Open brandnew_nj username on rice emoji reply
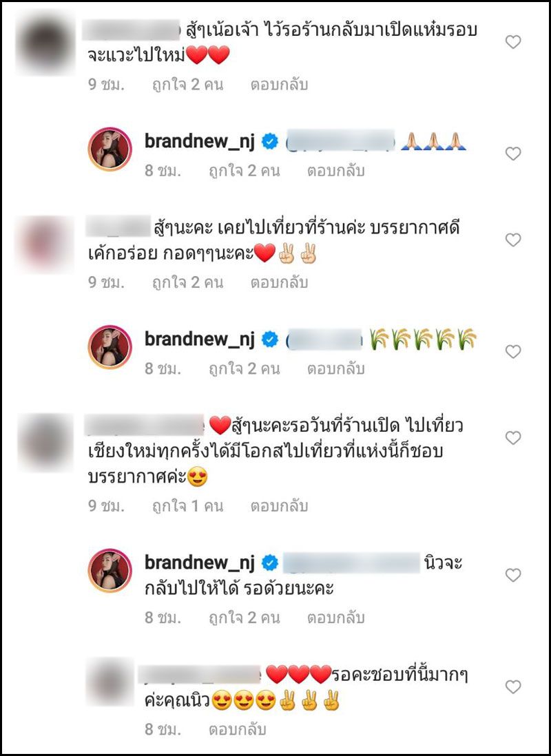The width and height of the screenshot is (551, 756). [x=200, y=339]
